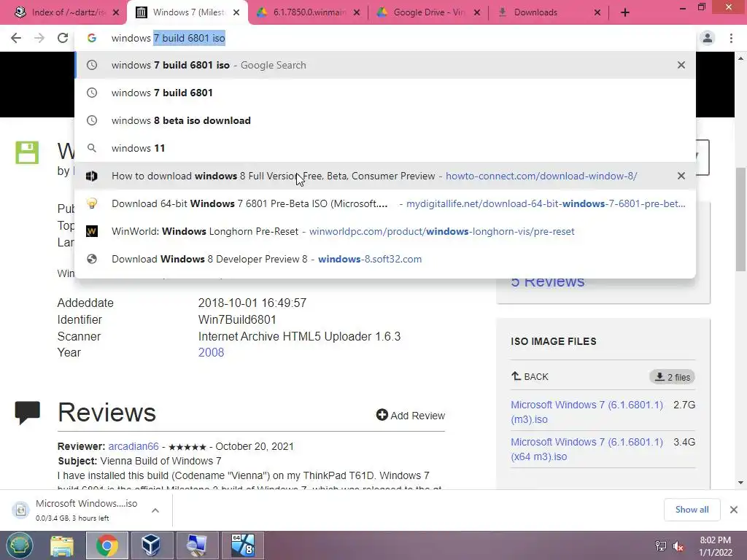Open the windows-8.soft32.com suggestion
Screen dimensions: 747x560
(385, 259)
